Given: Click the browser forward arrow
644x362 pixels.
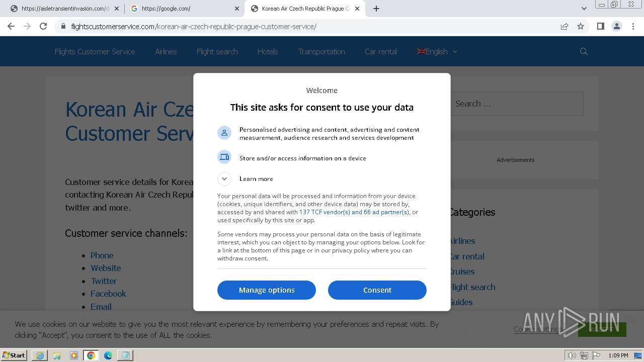Looking at the screenshot, I should click(27, 27).
